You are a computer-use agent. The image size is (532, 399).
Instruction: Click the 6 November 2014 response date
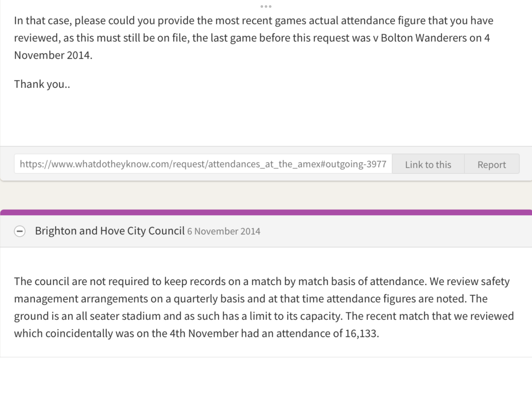point(224,231)
